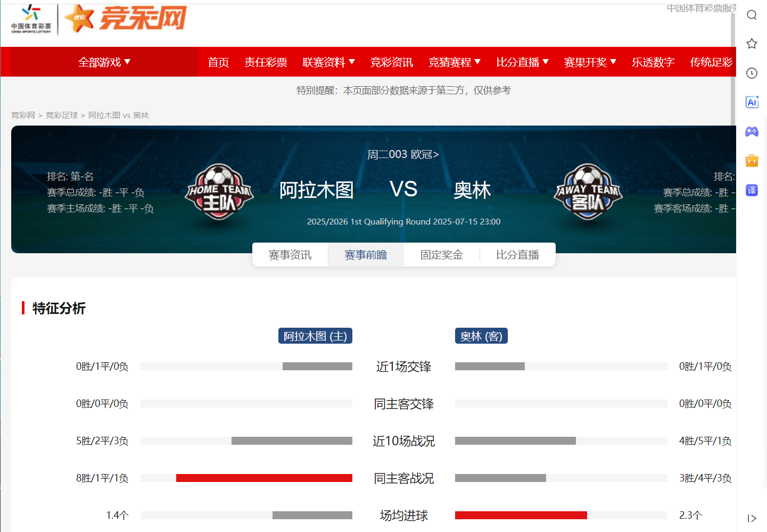
Task: Open the orange toolbox sidebar icon
Action: coord(752,161)
